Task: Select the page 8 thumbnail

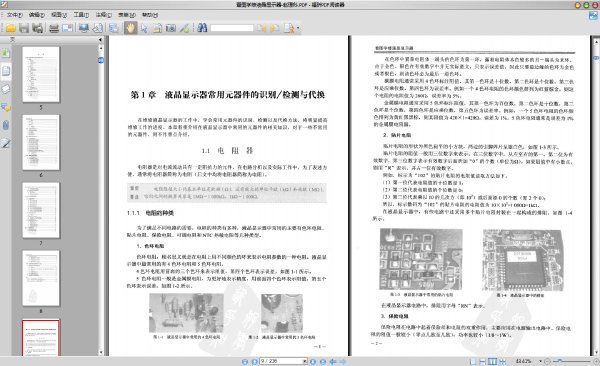Action: tap(41, 278)
